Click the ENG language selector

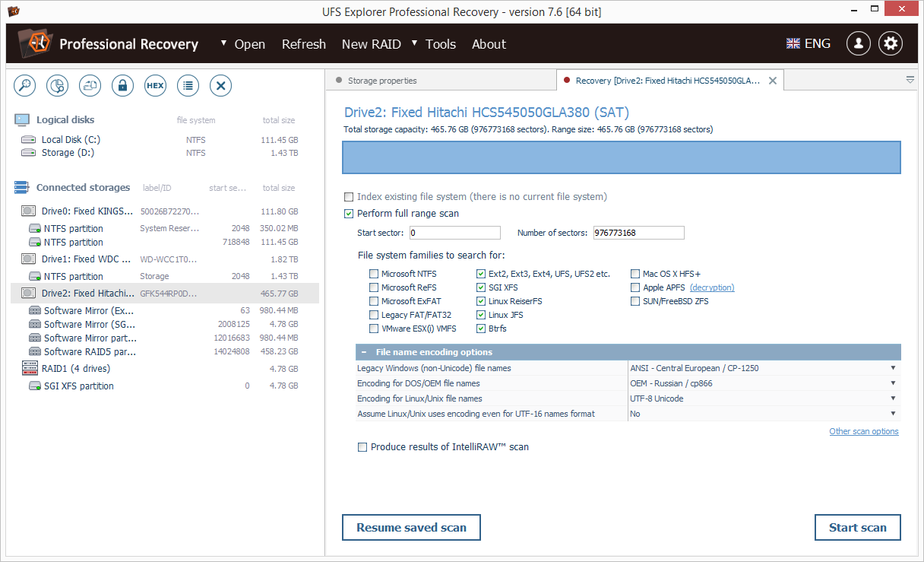[818, 43]
